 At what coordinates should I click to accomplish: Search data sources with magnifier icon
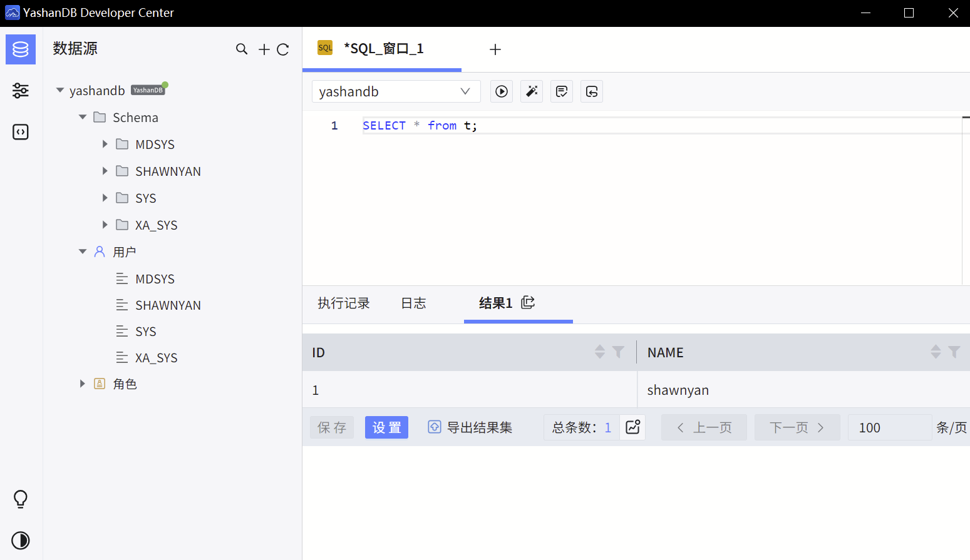click(x=242, y=49)
